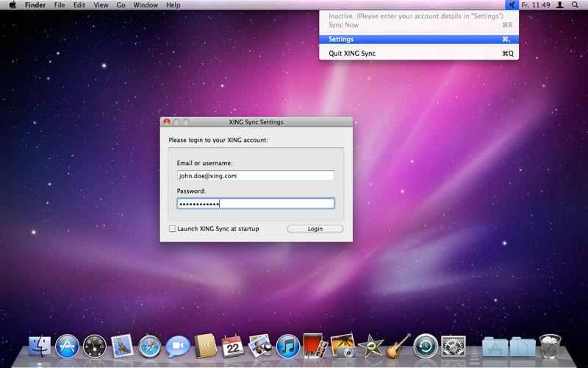Open the Finder menu

[x=35, y=5]
